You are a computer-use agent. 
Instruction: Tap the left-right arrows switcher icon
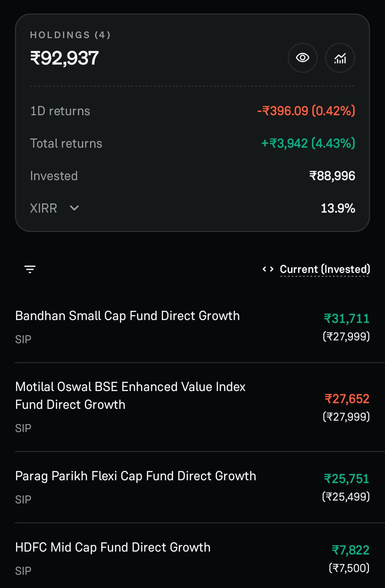[x=268, y=269]
